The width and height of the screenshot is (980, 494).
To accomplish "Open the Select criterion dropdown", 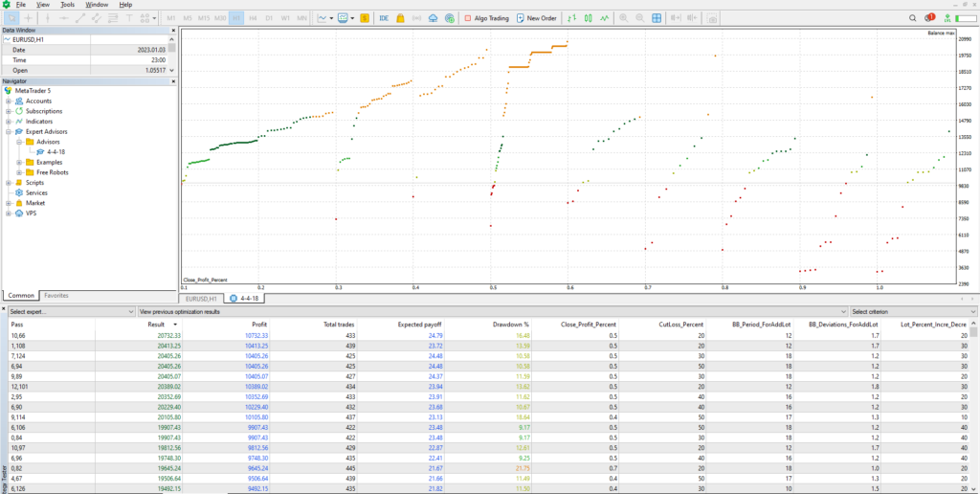I will (x=909, y=312).
